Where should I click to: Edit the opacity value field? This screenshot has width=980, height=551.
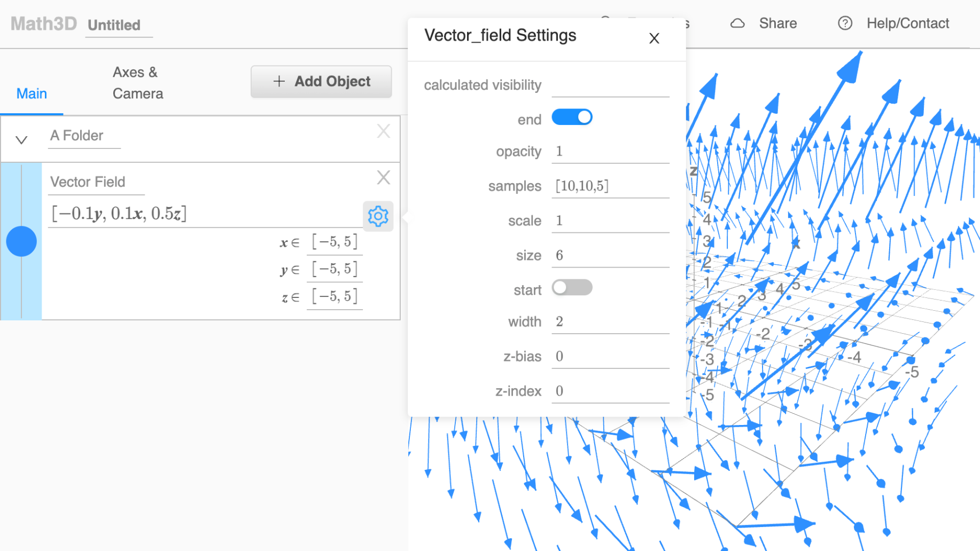610,152
